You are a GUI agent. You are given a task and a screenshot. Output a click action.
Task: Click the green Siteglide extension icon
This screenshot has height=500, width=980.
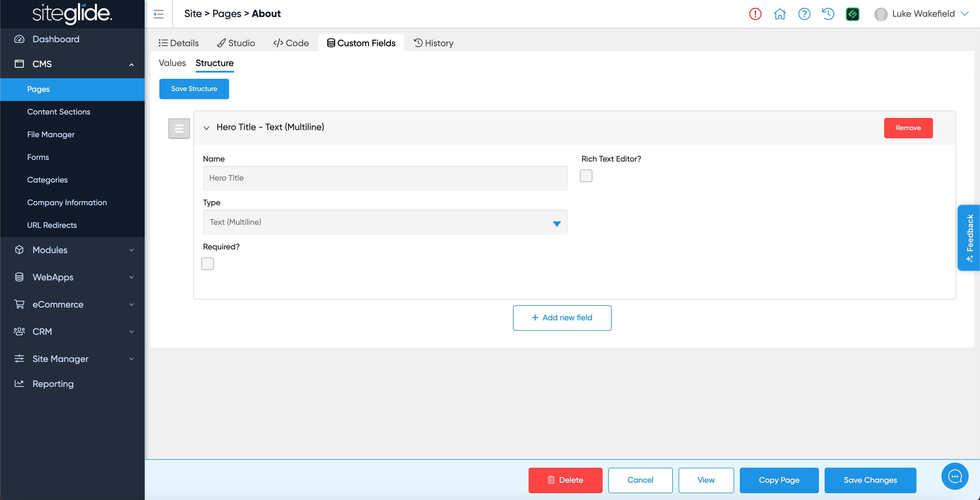(x=852, y=14)
